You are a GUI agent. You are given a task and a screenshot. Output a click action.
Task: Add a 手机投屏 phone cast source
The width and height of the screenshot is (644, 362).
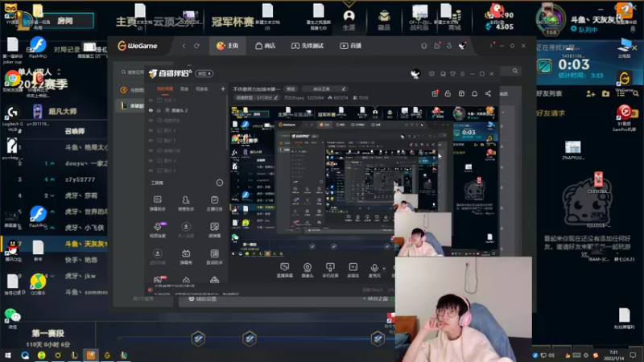click(x=330, y=270)
